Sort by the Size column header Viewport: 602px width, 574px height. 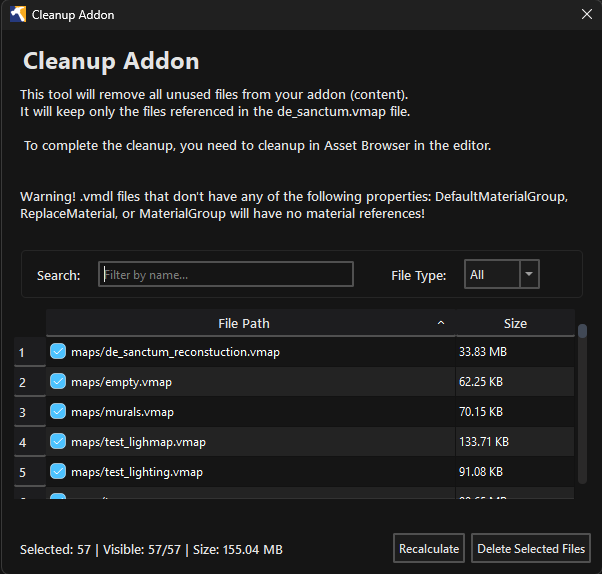pos(515,323)
